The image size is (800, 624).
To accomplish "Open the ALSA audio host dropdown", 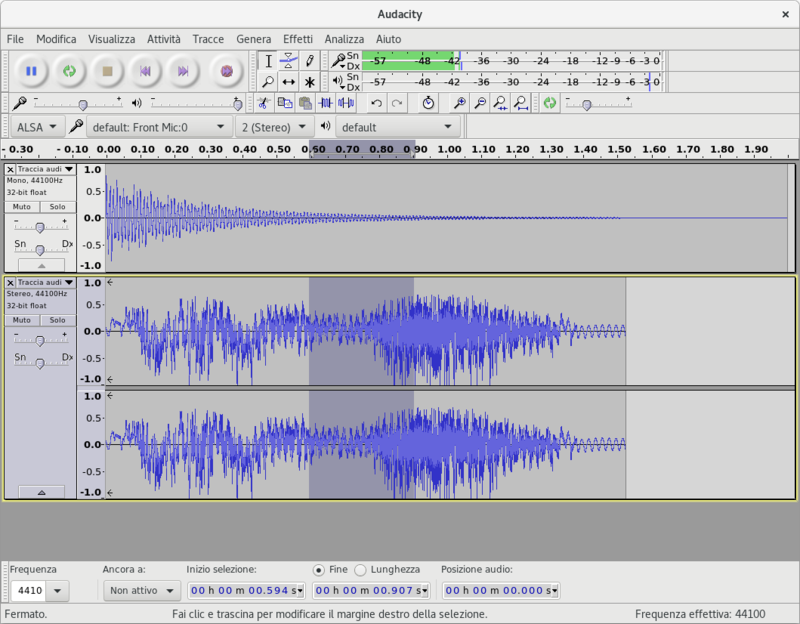I will [x=37, y=127].
